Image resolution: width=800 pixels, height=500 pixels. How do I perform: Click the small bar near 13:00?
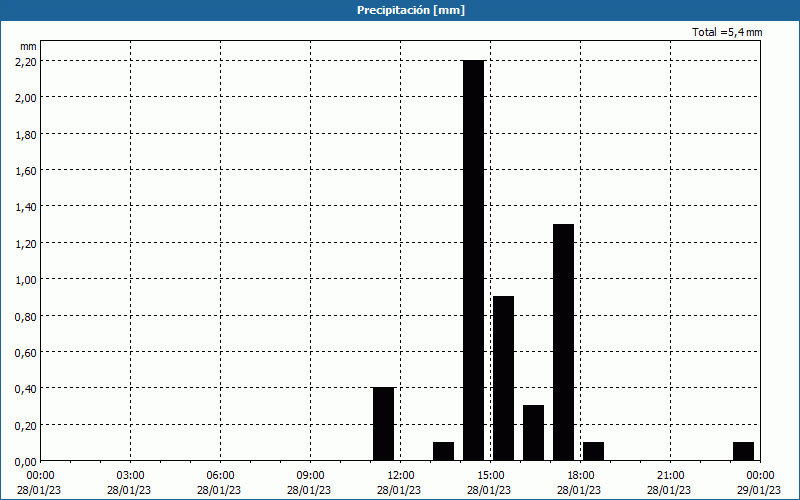tap(443, 452)
